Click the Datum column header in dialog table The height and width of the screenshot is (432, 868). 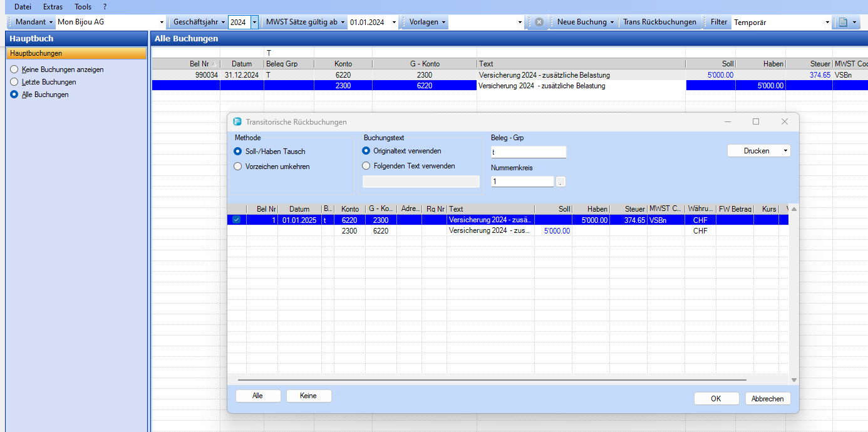299,209
